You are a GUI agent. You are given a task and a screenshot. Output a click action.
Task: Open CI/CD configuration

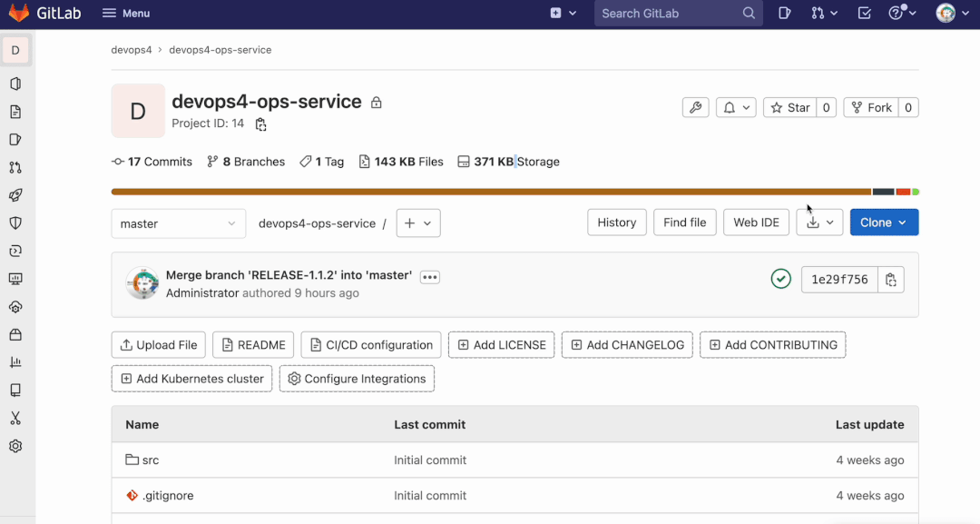(x=371, y=345)
